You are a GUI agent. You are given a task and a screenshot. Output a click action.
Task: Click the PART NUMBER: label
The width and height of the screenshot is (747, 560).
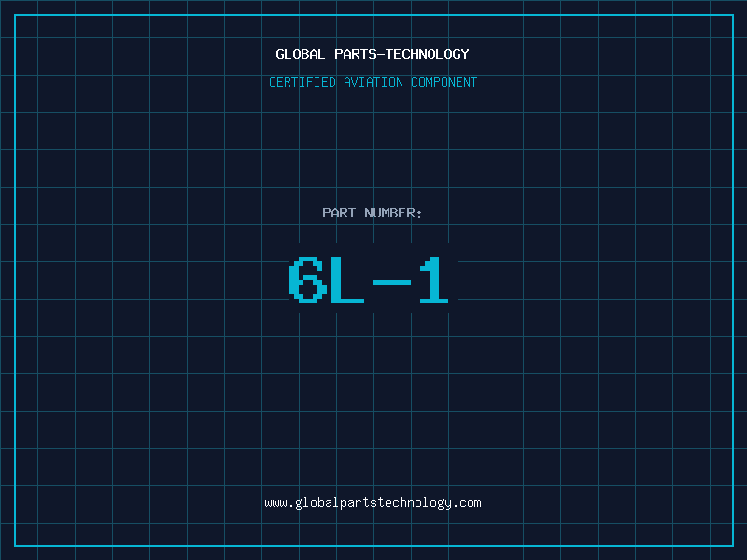(x=373, y=213)
